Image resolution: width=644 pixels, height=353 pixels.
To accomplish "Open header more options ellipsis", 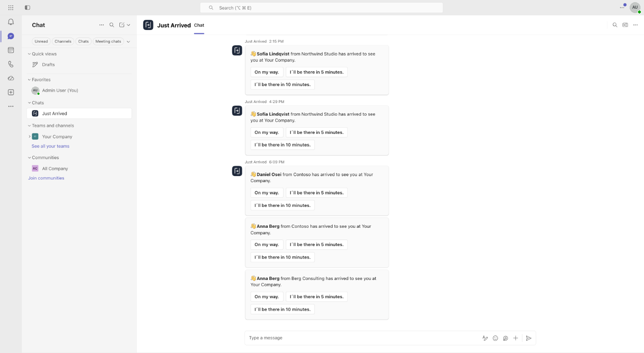I will [635, 25].
